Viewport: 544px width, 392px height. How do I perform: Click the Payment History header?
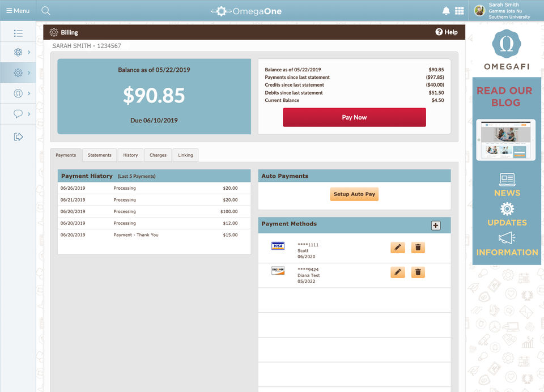click(154, 176)
